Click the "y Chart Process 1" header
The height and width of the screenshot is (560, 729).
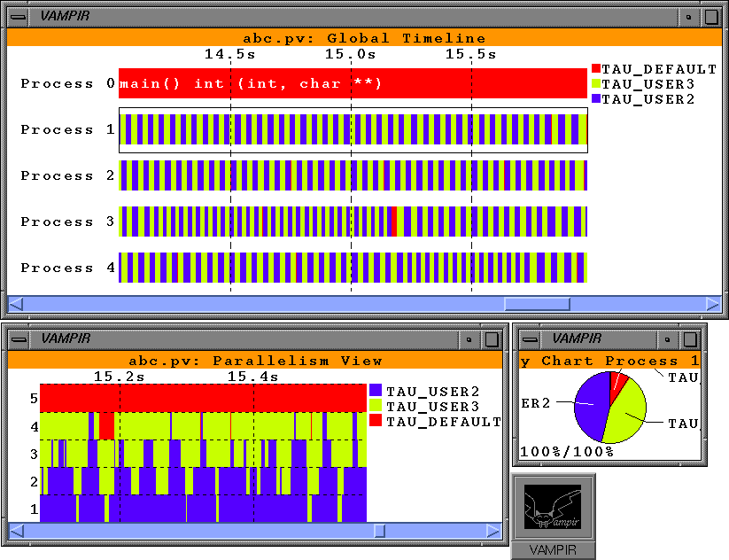click(x=610, y=361)
